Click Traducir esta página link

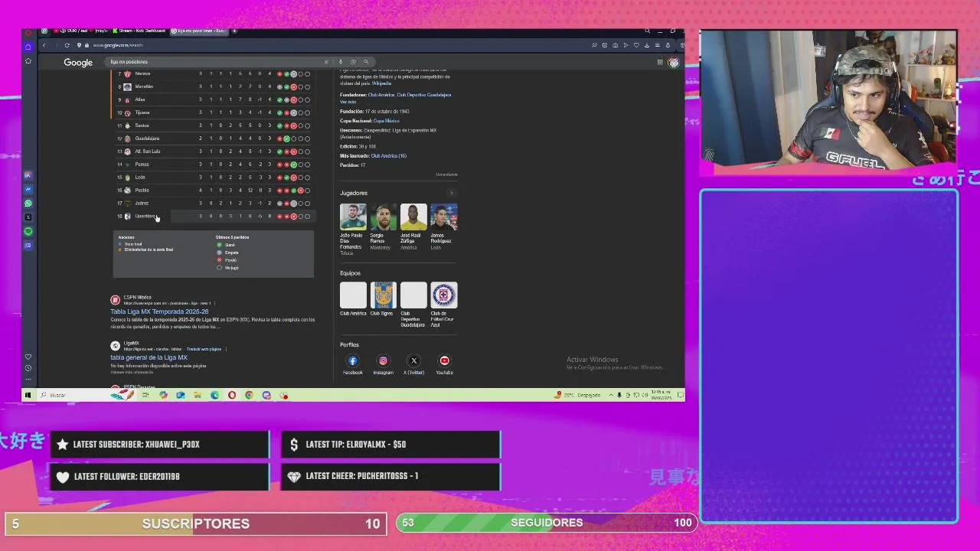pos(204,349)
